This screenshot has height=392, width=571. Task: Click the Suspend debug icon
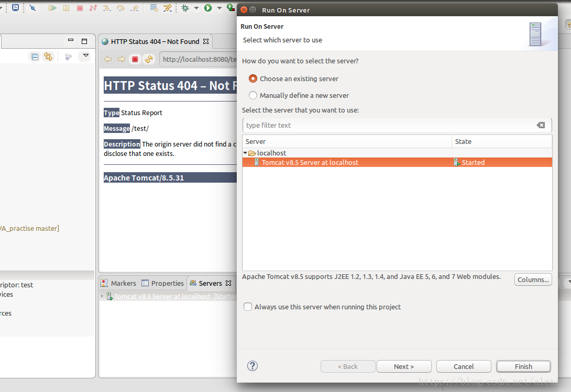pos(67,8)
